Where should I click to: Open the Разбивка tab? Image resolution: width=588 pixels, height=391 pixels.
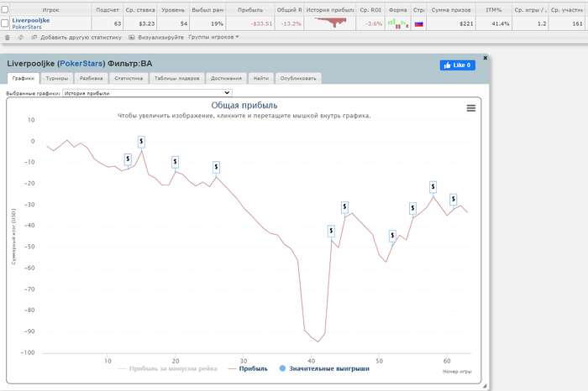pyautogui.click(x=91, y=78)
